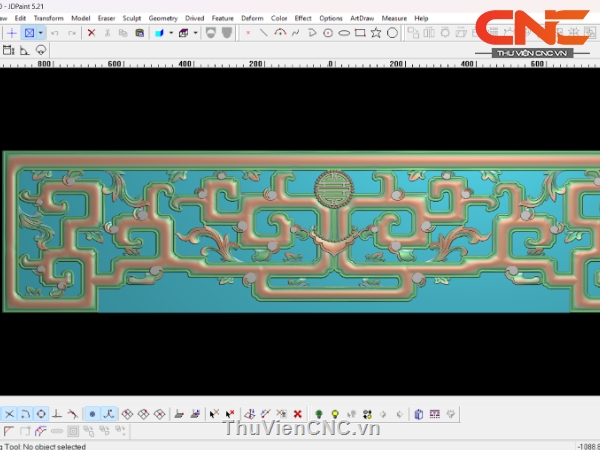Click the Arc drawing tool
The width and height of the screenshot is (600, 450).
coord(280,33)
